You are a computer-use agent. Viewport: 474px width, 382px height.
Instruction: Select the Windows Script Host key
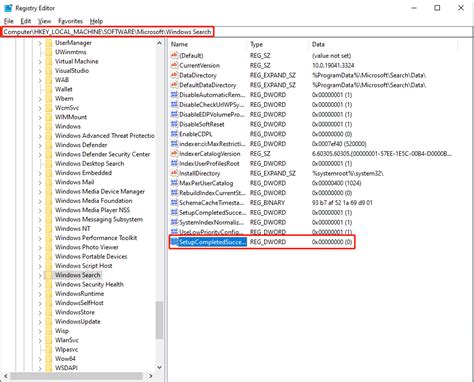83,266
